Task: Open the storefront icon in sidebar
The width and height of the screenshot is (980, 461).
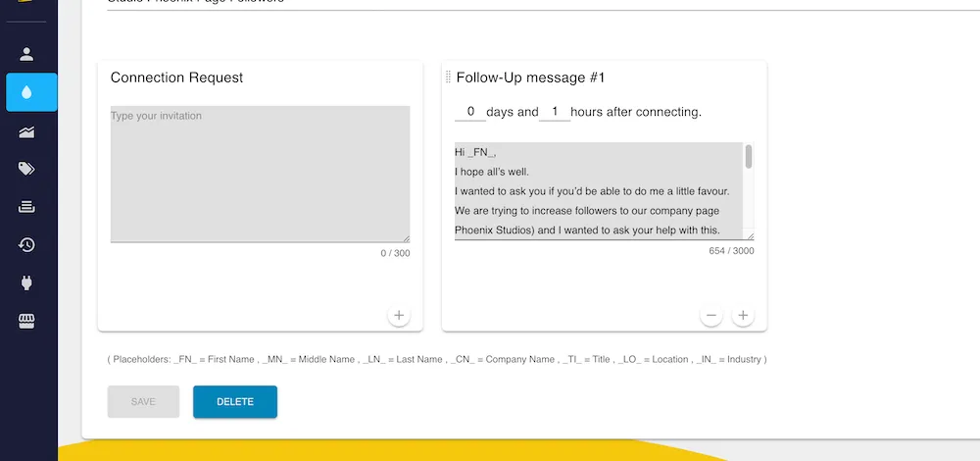Action: 26,322
